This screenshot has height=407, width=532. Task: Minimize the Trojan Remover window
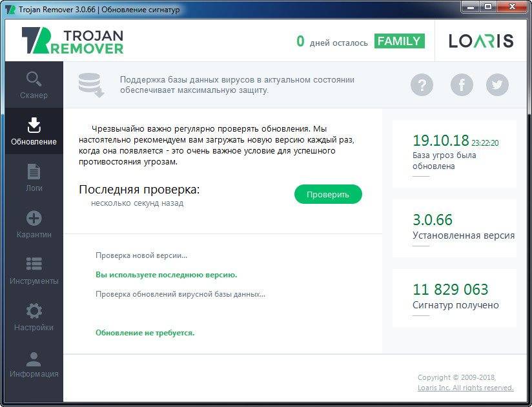pyautogui.click(x=470, y=6)
